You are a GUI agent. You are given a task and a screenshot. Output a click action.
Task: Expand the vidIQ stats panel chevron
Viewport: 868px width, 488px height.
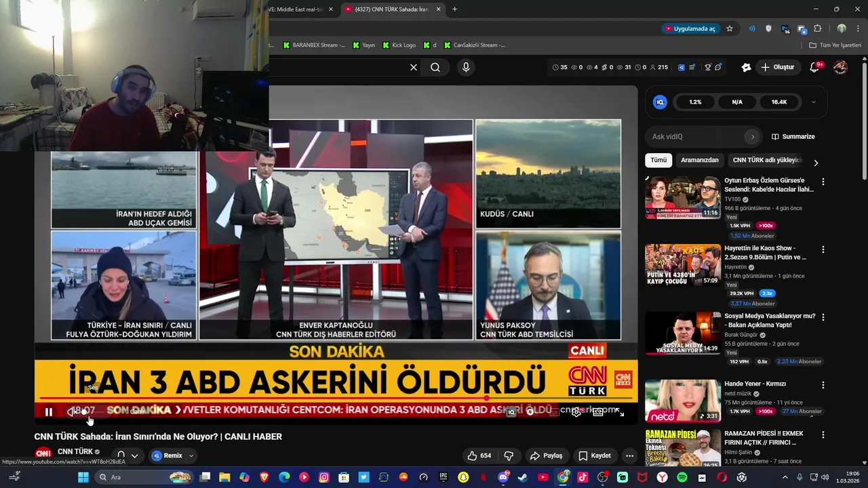click(814, 102)
